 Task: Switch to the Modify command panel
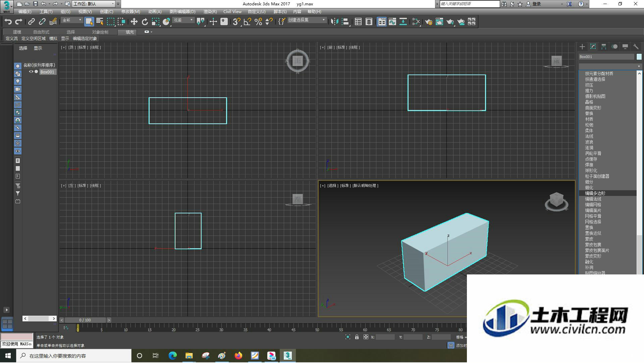[x=593, y=47]
